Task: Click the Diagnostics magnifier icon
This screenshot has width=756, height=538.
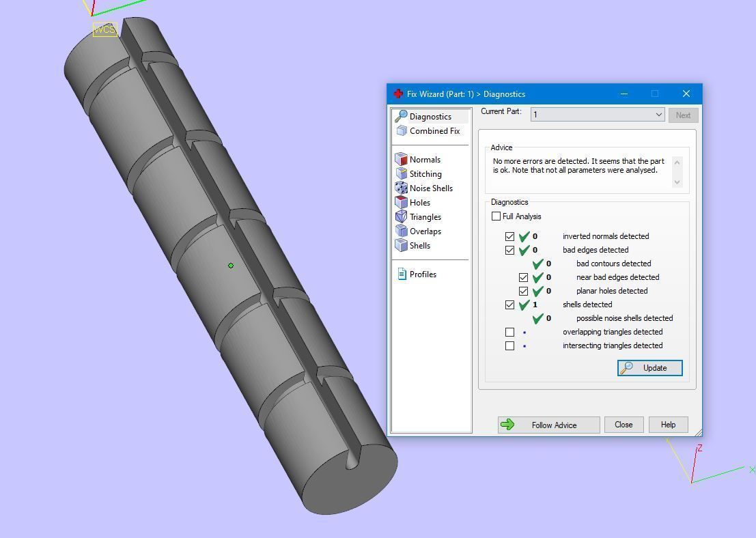Action: pyautogui.click(x=401, y=116)
